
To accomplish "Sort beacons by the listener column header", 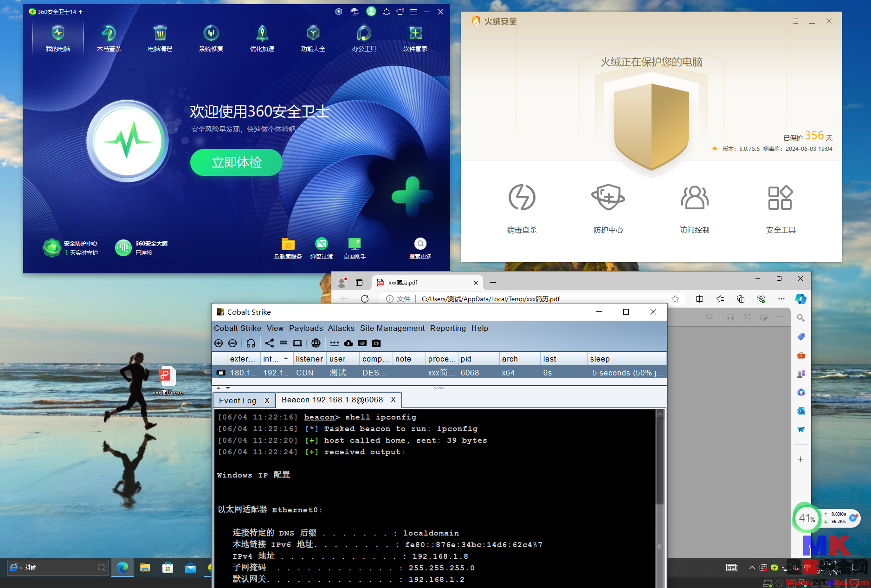I will click(309, 359).
